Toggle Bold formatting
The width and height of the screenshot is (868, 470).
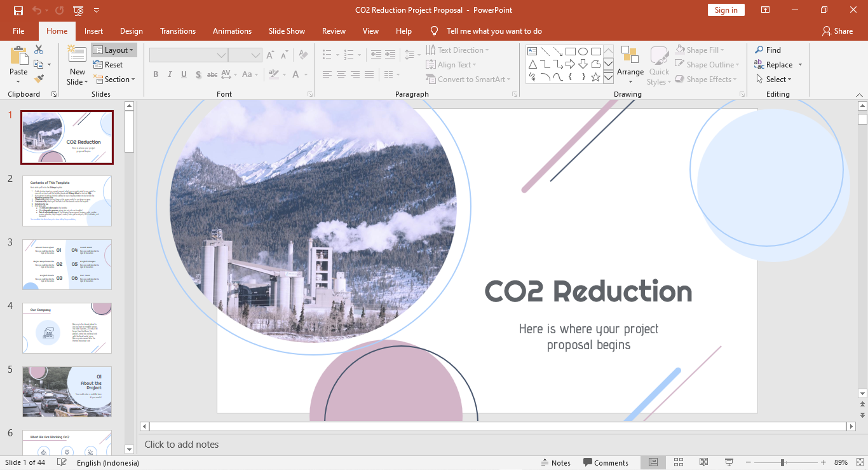point(156,74)
